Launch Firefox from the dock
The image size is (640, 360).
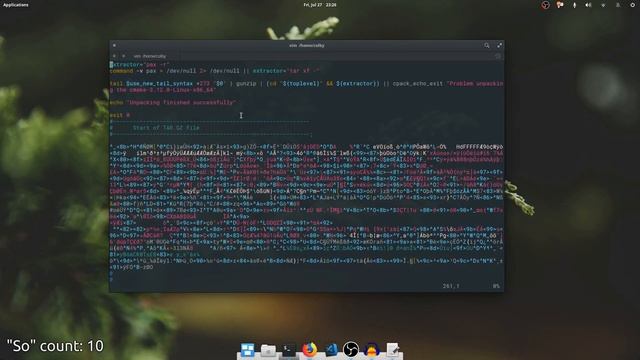310,350
